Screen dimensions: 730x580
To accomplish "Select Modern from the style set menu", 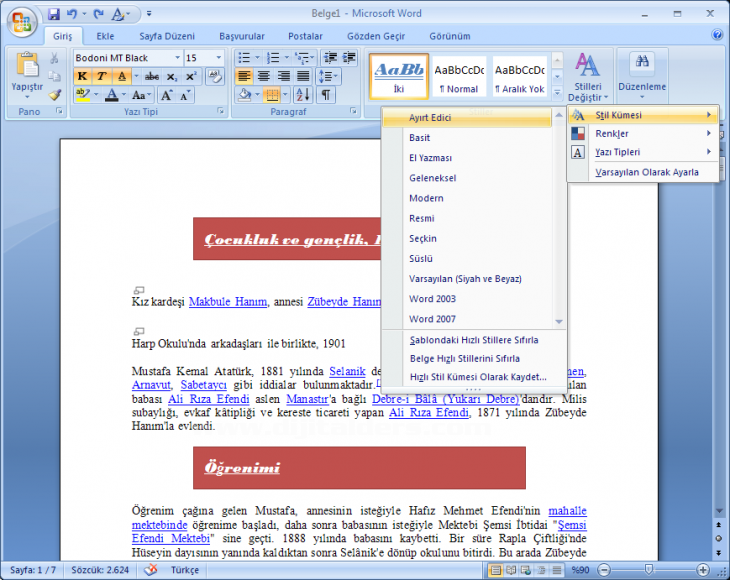I will point(426,198).
